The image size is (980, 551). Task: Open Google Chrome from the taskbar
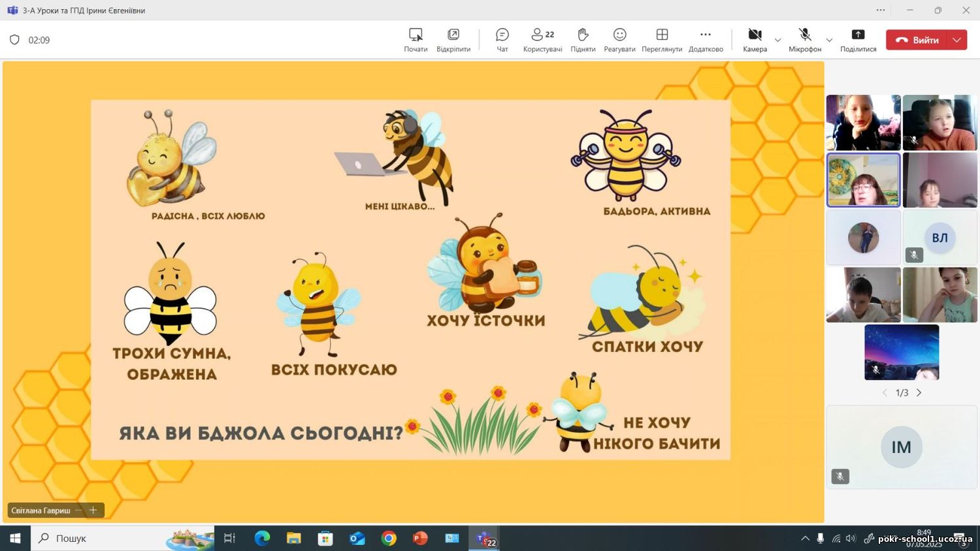pos(389,538)
